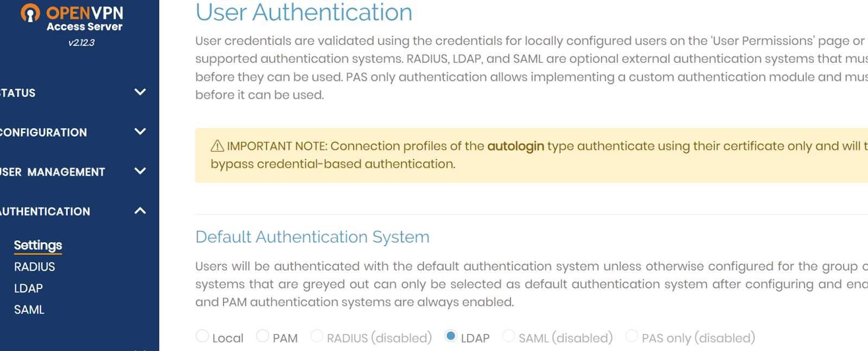Open the Configuration sidebar section
Screen dimensions: 868x351
[43, 132]
